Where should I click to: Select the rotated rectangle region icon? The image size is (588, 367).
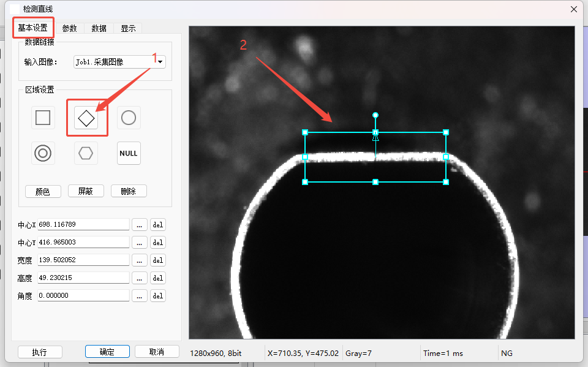click(x=86, y=118)
